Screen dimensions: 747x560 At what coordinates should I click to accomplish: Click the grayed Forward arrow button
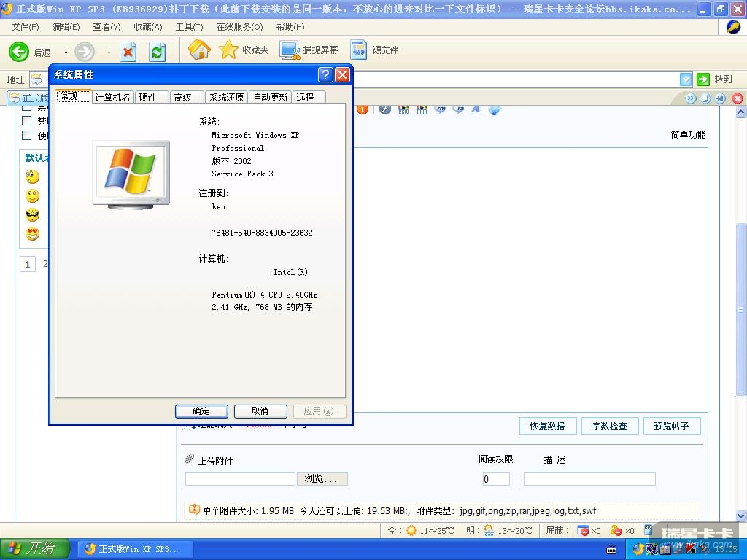[x=85, y=52]
